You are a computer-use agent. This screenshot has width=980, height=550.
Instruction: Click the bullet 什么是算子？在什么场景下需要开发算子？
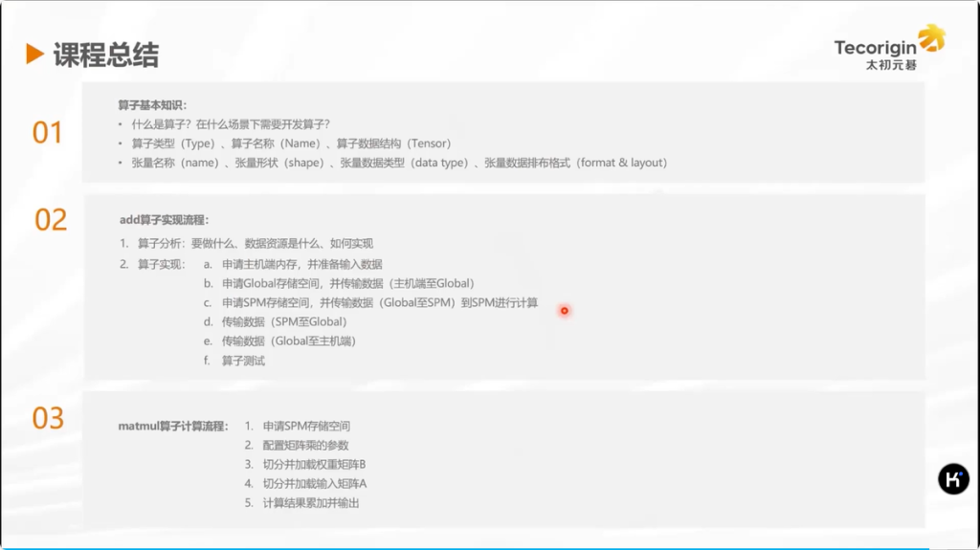click(x=231, y=124)
